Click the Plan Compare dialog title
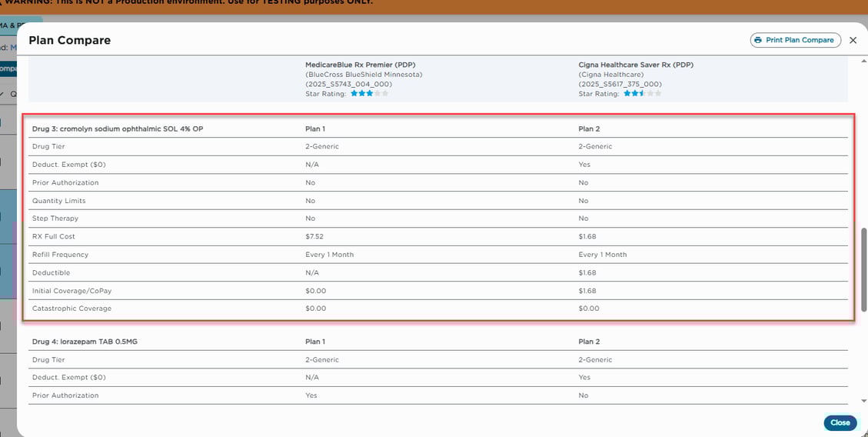Viewport: 868px width, 437px height. click(69, 40)
